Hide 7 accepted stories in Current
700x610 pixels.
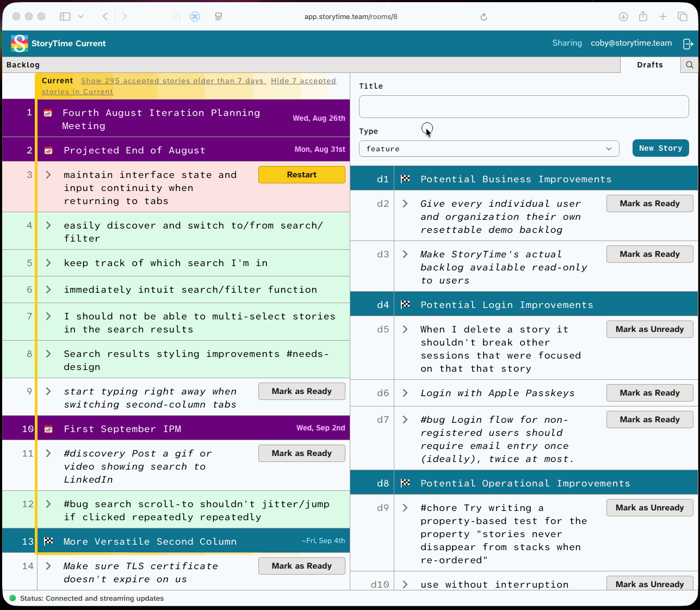(x=189, y=86)
